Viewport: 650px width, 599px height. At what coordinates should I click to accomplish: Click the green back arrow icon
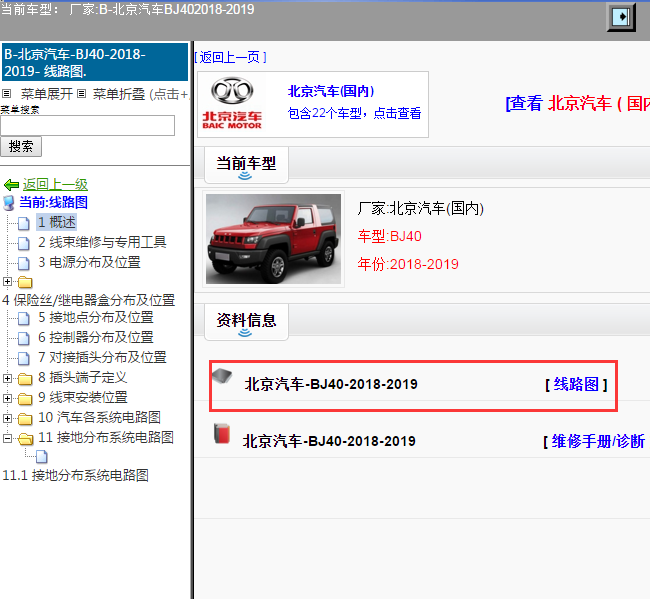pos(12,184)
